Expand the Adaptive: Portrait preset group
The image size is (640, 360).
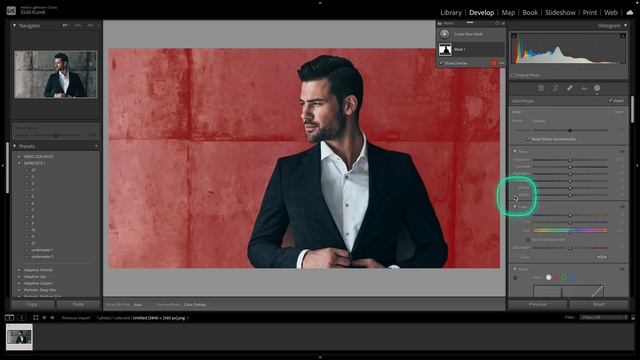[x=19, y=270]
